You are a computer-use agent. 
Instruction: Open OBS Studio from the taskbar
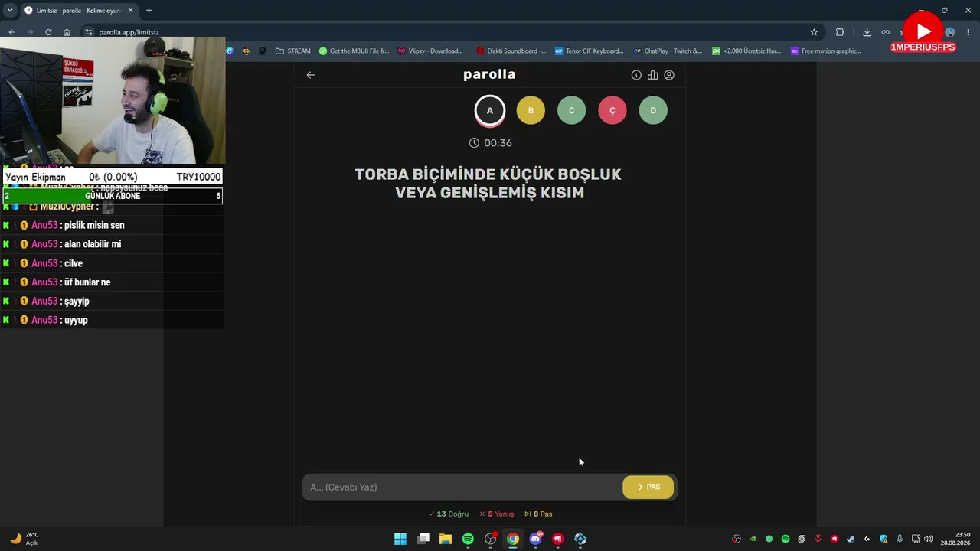491,539
